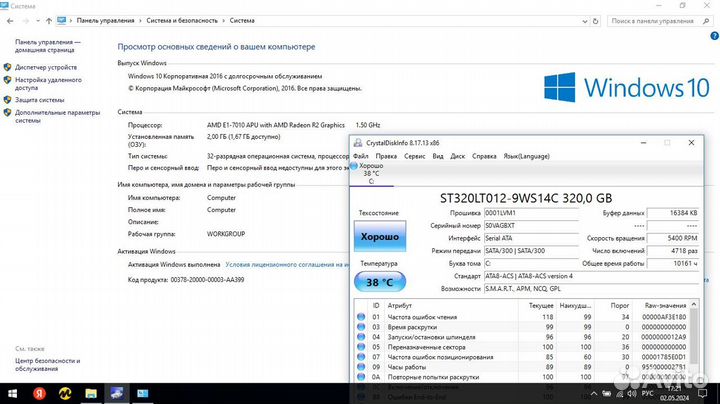Screen dimensions: 720x404
Task: Open Дополнительные параметры системы link
Action: (x=57, y=116)
